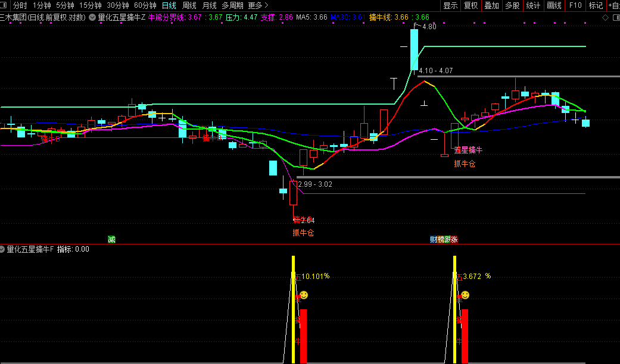
Task: Click the 复权 adjustment button
Action: click(471, 5)
